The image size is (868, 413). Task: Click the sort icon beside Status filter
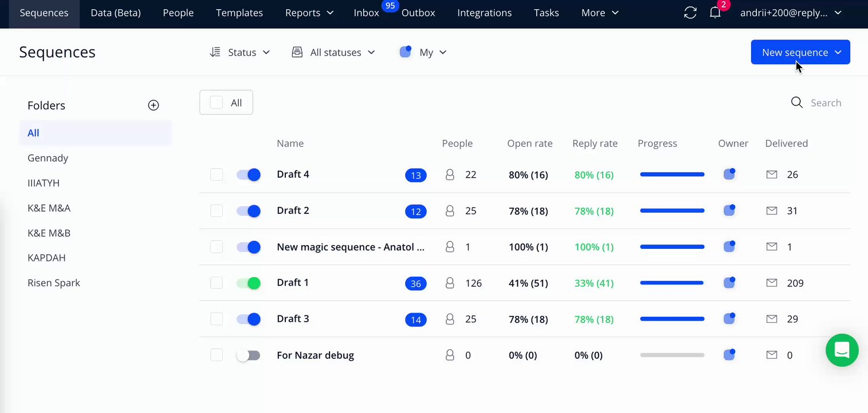point(215,52)
